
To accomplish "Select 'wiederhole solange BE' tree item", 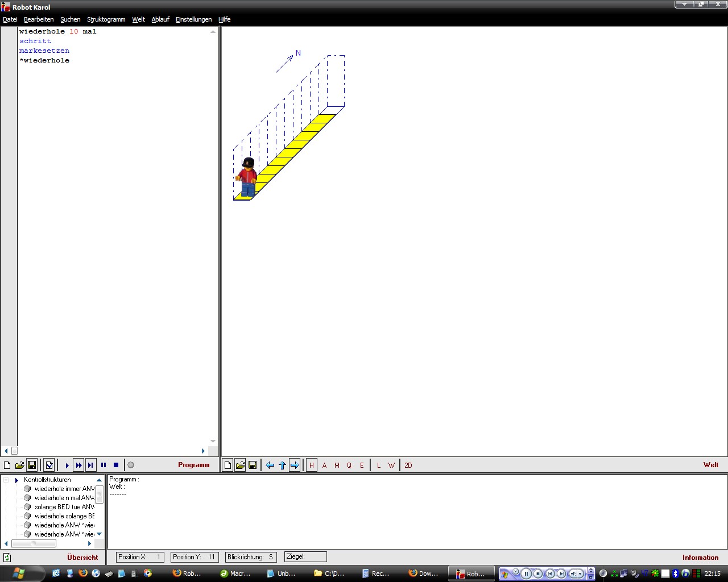I will click(65, 516).
